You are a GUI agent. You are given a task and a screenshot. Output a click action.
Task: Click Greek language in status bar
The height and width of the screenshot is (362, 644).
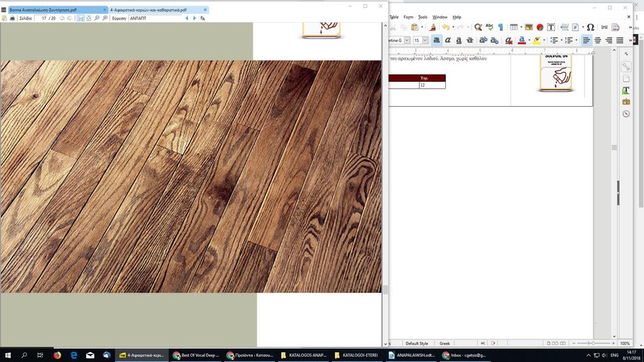point(445,344)
